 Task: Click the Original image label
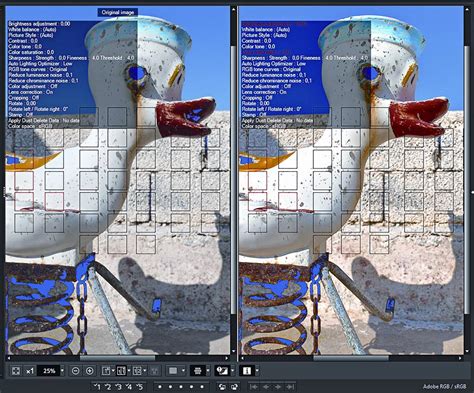(118, 12)
